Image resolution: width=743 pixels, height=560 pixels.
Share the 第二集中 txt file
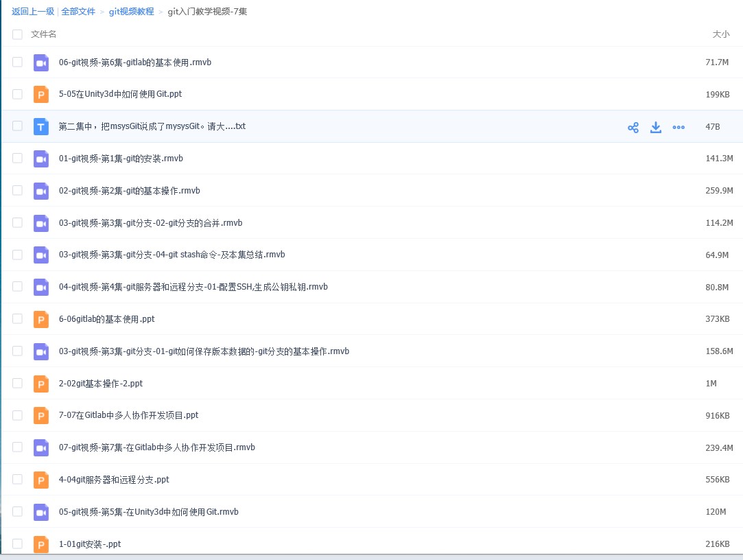point(633,127)
